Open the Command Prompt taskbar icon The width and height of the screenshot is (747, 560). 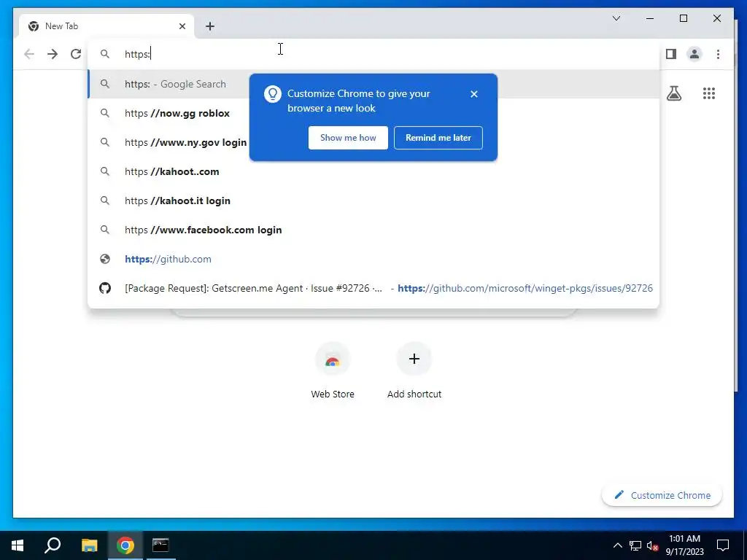click(x=160, y=545)
